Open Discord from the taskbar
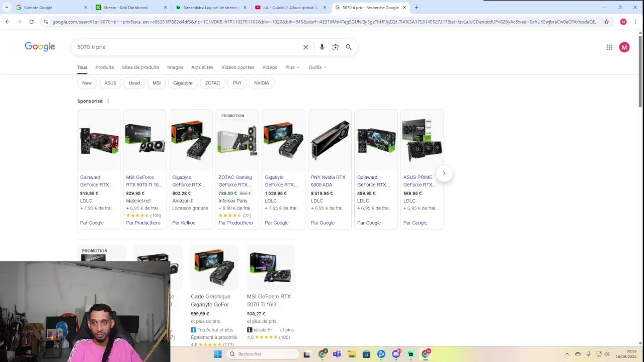644x362 pixels. tap(396, 354)
